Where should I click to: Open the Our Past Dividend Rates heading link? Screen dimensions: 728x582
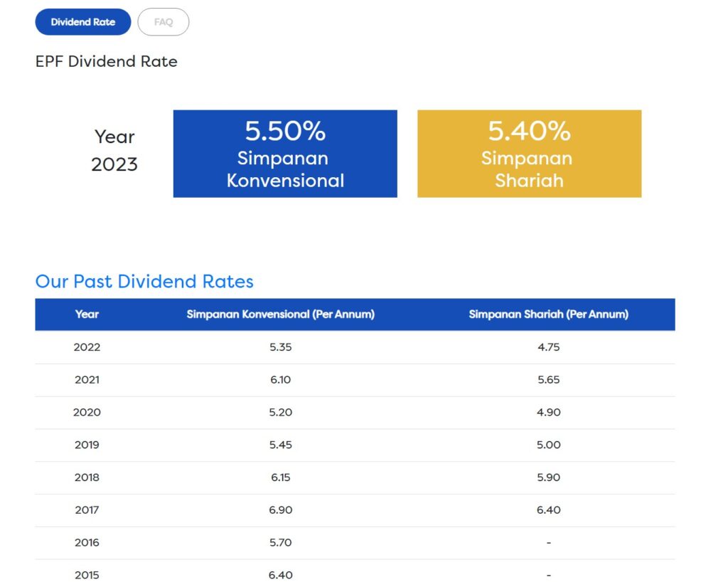click(144, 282)
